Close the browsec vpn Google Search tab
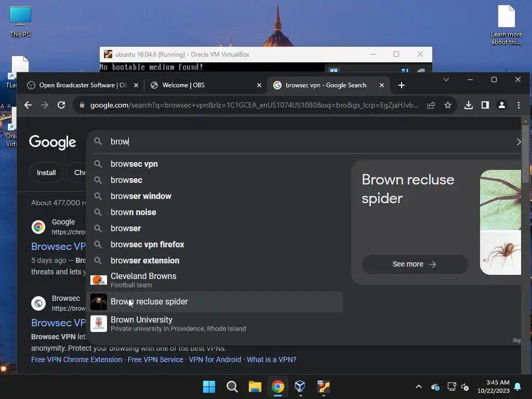This screenshot has height=399, width=532. pyautogui.click(x=382, y=85)
